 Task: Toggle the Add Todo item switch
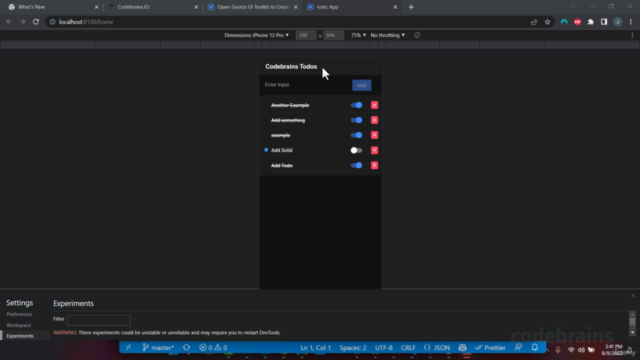click(356, 165)
